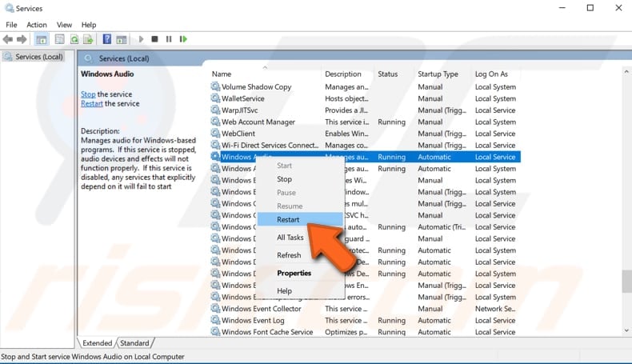This screenshot has height=364, width=632.
Task: Click the scrollbar down arrow in services list
Action: click(626, 330)
